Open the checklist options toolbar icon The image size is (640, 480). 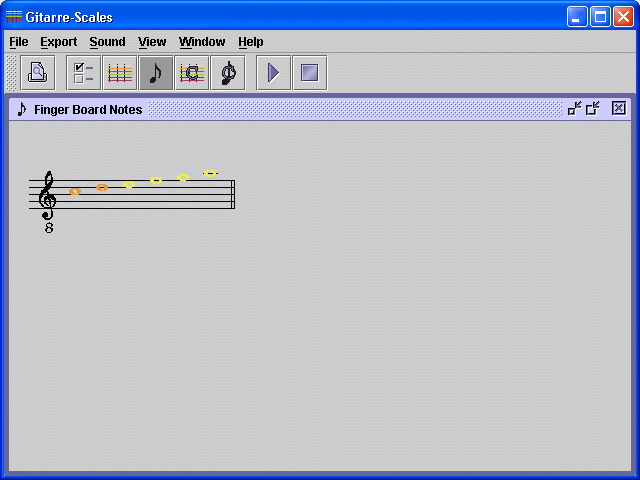click(x=84, y=73)
